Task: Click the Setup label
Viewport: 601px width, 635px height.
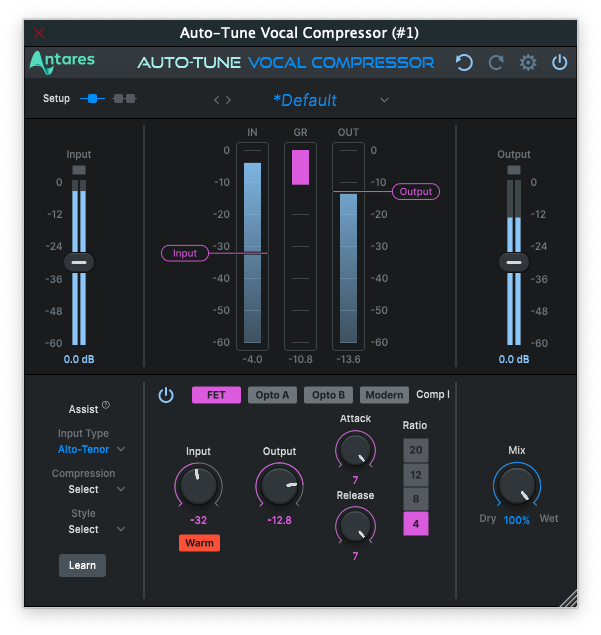Action: tap(56, 98)
